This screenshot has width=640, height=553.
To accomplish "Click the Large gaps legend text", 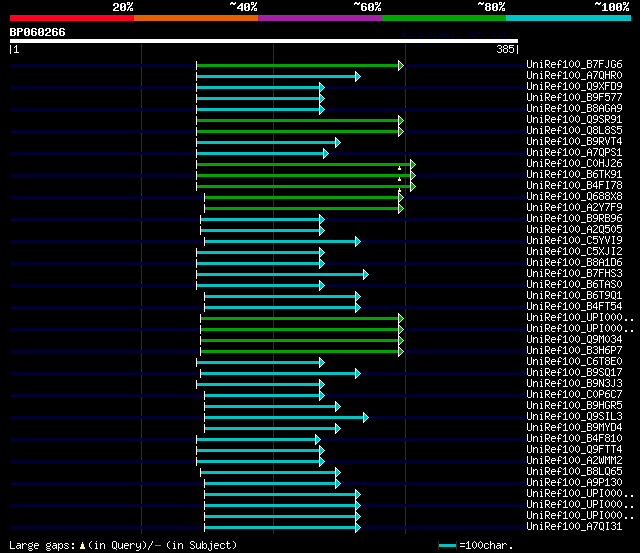I will click(123, 545).
